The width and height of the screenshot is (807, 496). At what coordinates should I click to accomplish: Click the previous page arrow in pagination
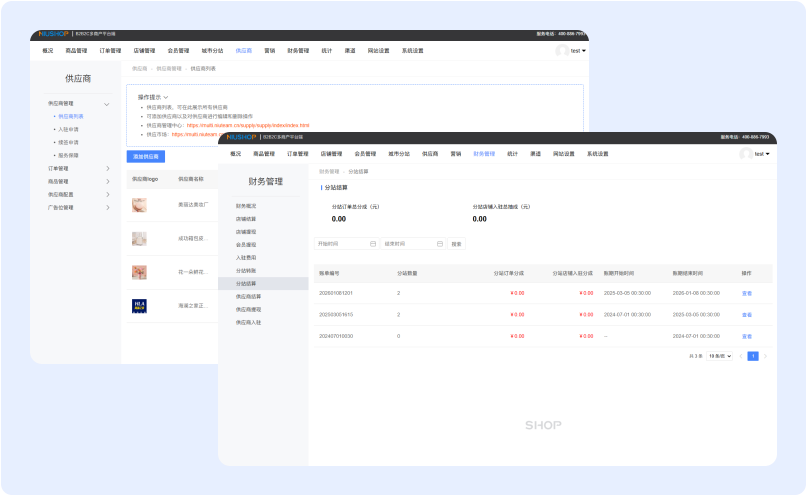click(741, 356)
